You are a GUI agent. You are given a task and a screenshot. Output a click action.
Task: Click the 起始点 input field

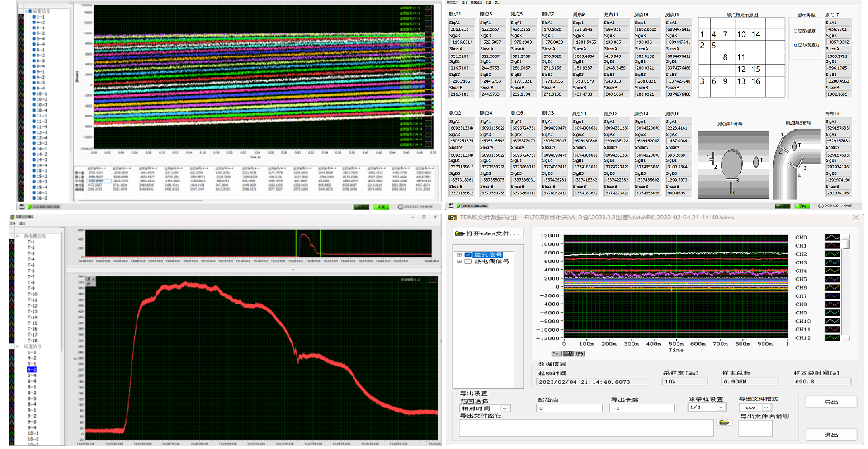coord(569,408)
